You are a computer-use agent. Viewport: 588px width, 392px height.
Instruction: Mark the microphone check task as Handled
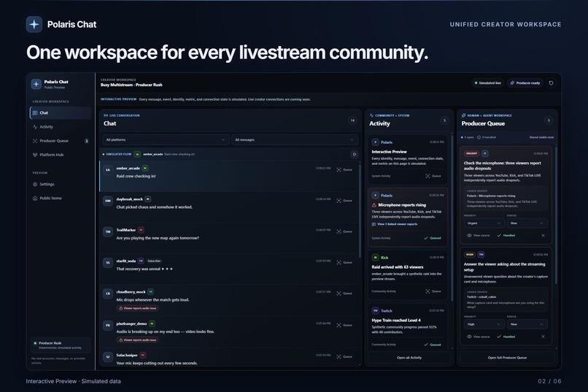point(506,236)
